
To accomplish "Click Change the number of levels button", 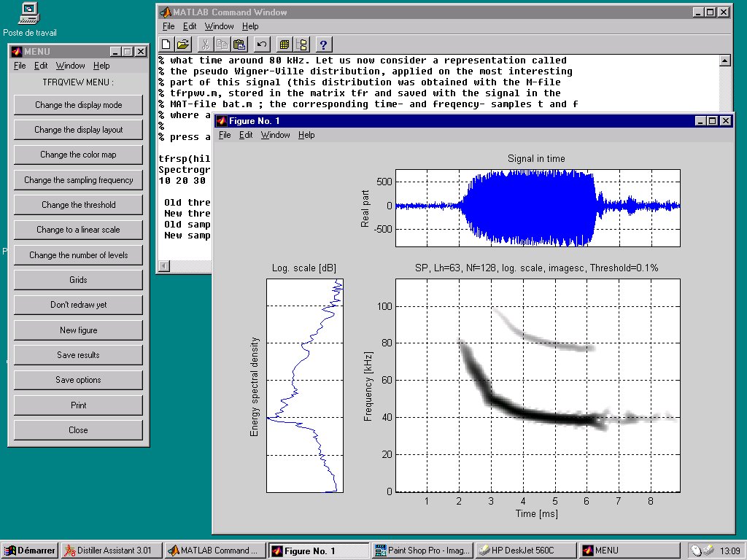I will 78,254.
